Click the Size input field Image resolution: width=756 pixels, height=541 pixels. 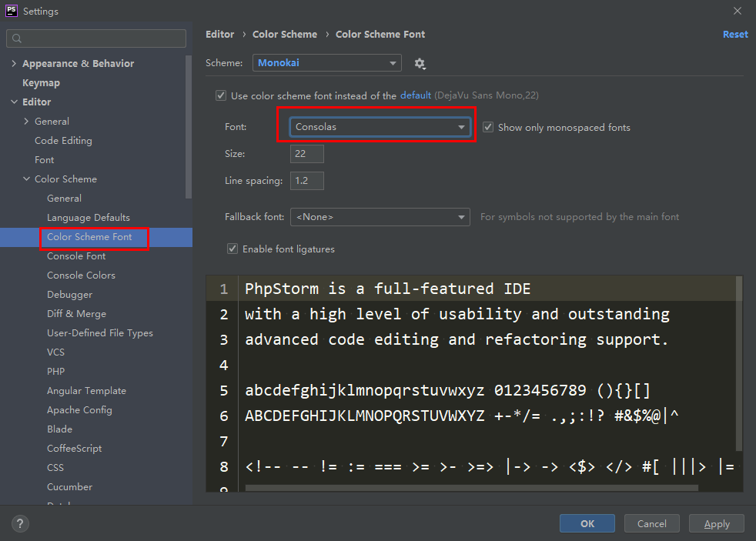click(306, 153)
